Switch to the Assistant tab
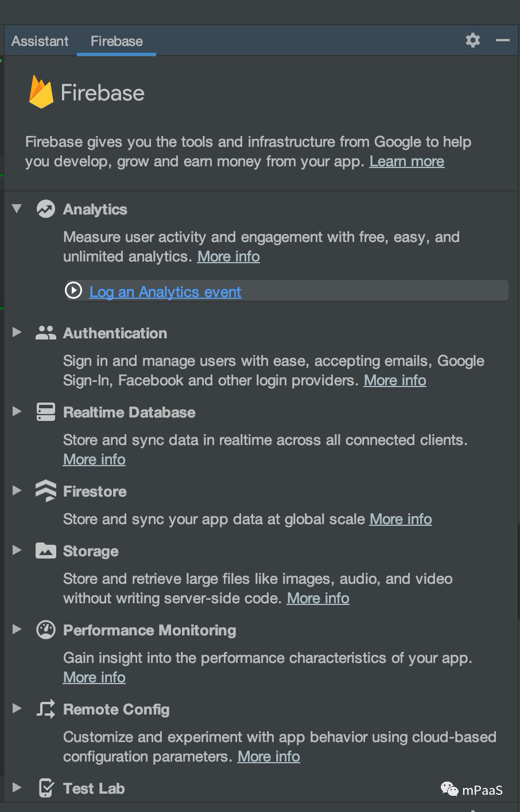 click(x=40, y=41)
